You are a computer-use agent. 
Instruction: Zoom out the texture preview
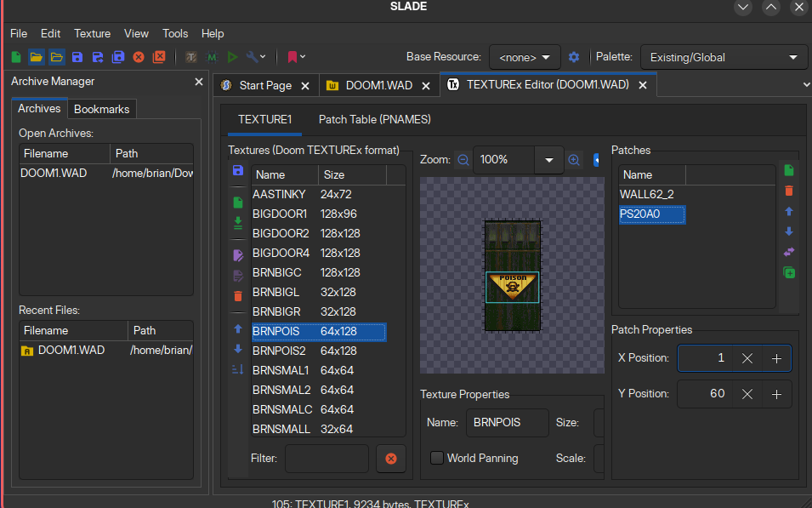click(x=463, y=160)
